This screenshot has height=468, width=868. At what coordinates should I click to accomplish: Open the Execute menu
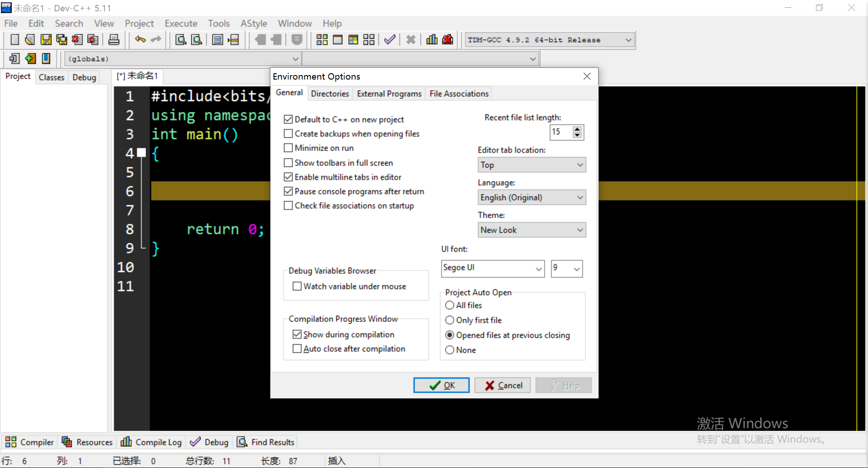(181, 24)
